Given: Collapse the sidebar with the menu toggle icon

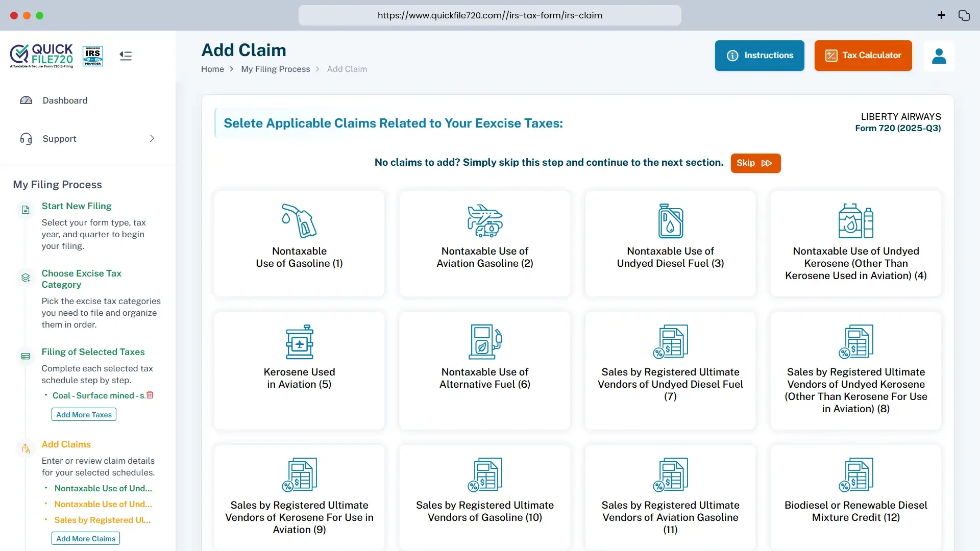Looking at the screenshot, I should coord(126,56).
